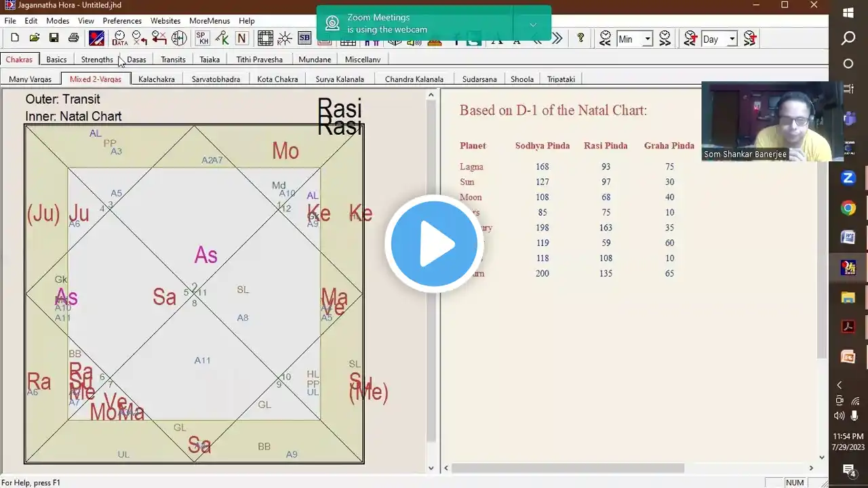Open help question mark icon
Image resolution: width=868 pixels, height=488 pixels.
(580, 39)
